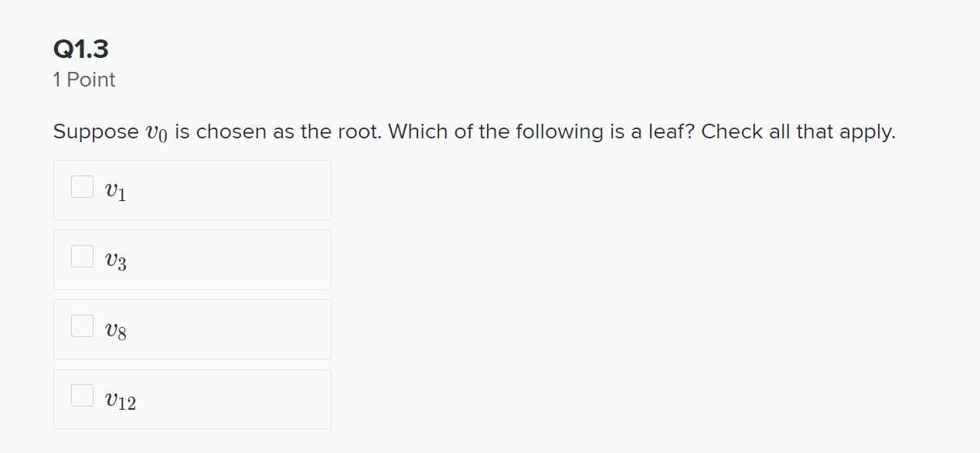Image resolution: width=980 pixels, height=453 pixels.
Task: Enable the third answer choice v8
Action: click(x=81, y=325)
